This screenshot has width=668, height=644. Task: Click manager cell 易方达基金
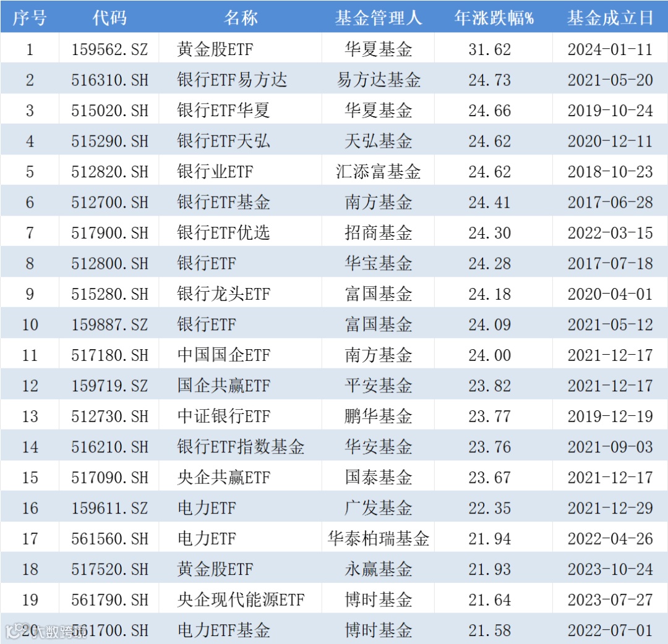(379, 80)
